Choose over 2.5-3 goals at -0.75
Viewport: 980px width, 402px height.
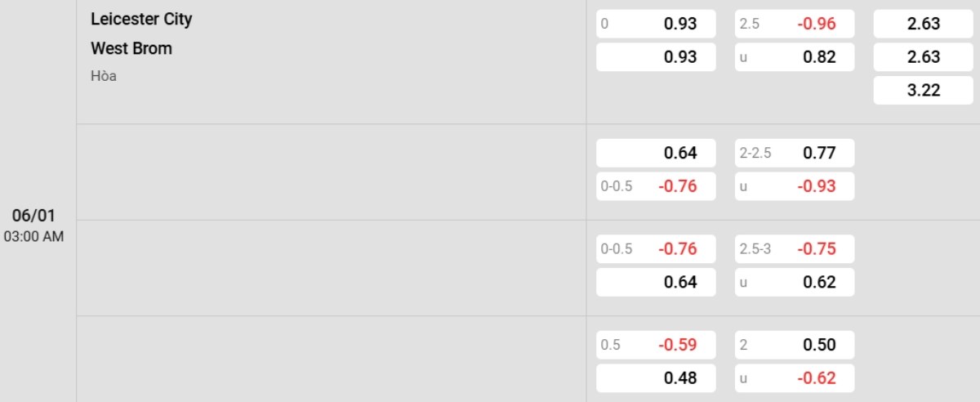pyautogui.click(x=795, y=249)
